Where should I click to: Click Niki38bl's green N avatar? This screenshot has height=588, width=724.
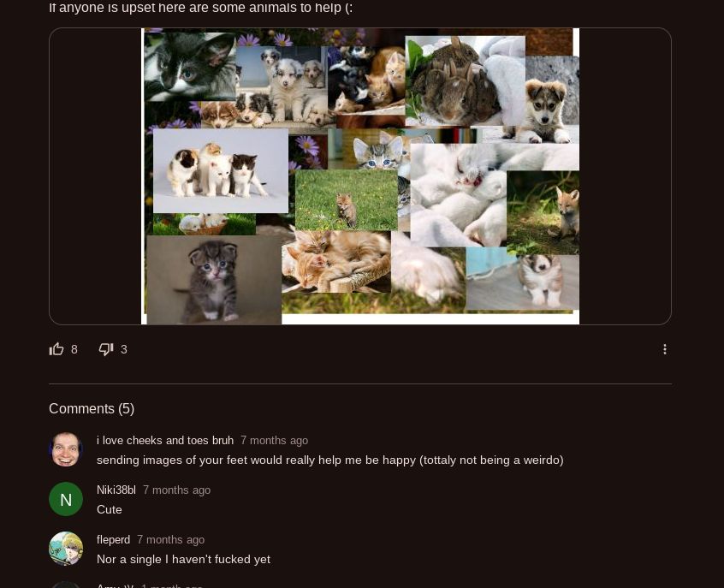point(66,499)
